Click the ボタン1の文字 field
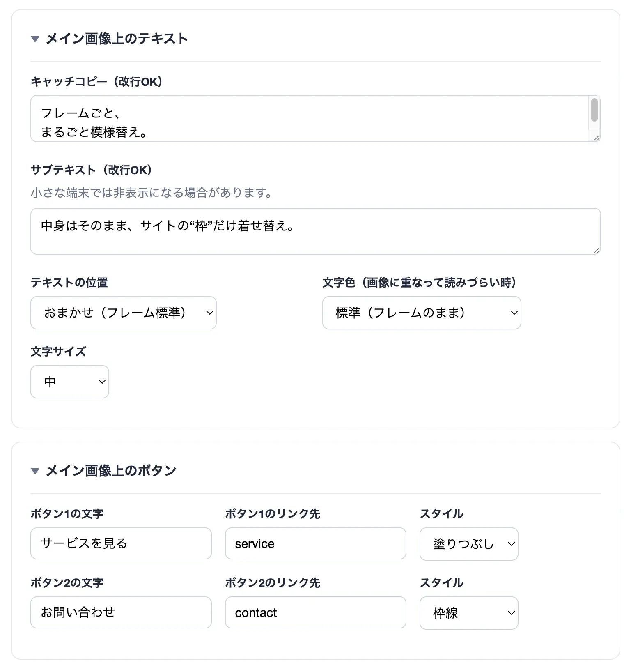This screenshot has height=672, width=631. click(121, 543)
